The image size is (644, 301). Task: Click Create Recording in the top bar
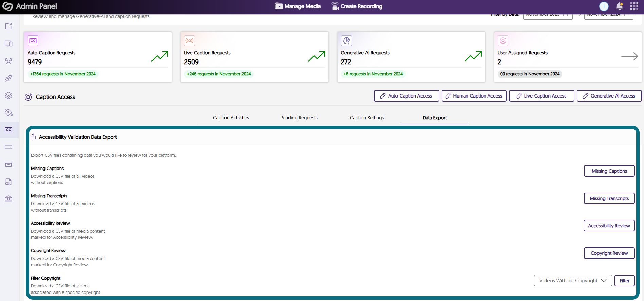[357, 6]
